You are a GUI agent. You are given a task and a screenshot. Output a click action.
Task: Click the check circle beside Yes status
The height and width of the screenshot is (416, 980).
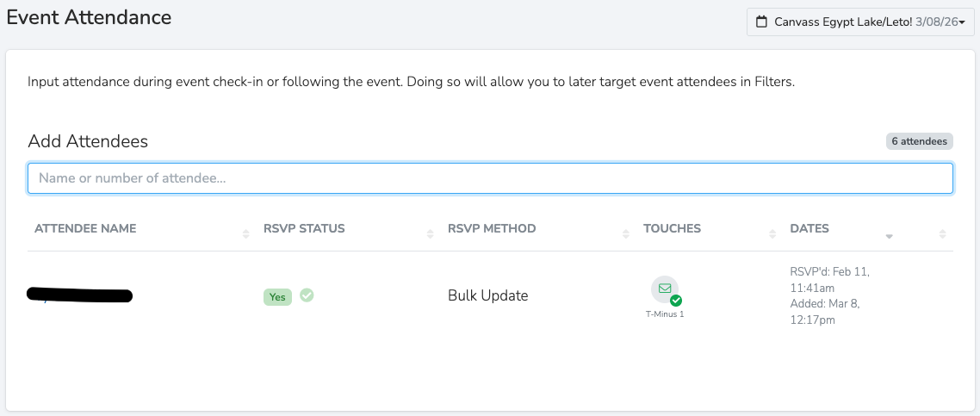pyautogui.click(x=307, y=295)
